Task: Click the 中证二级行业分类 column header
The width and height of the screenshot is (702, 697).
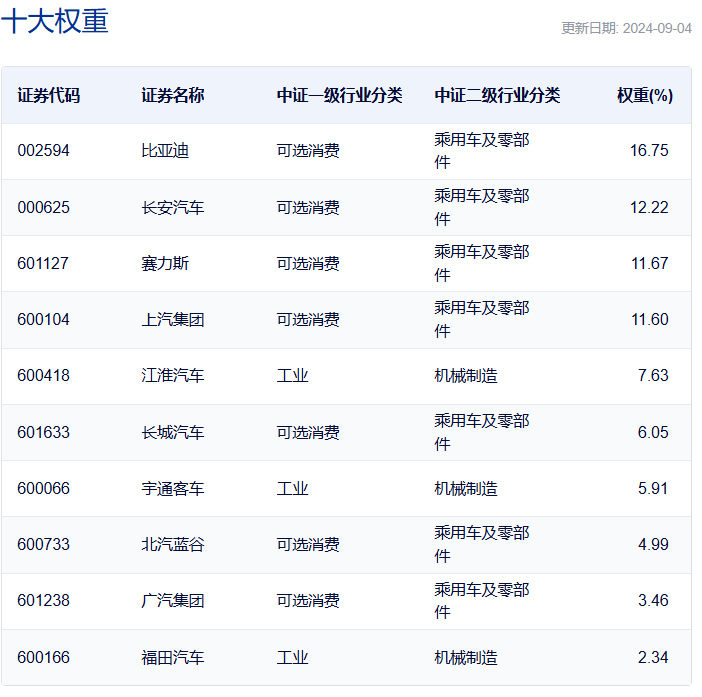Action: coord(497,95)
